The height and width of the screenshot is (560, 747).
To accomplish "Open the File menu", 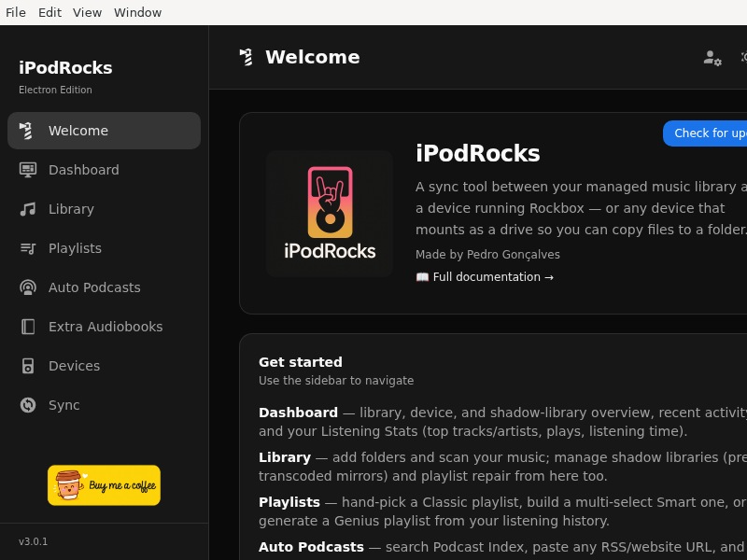I will tap(16, 12).
